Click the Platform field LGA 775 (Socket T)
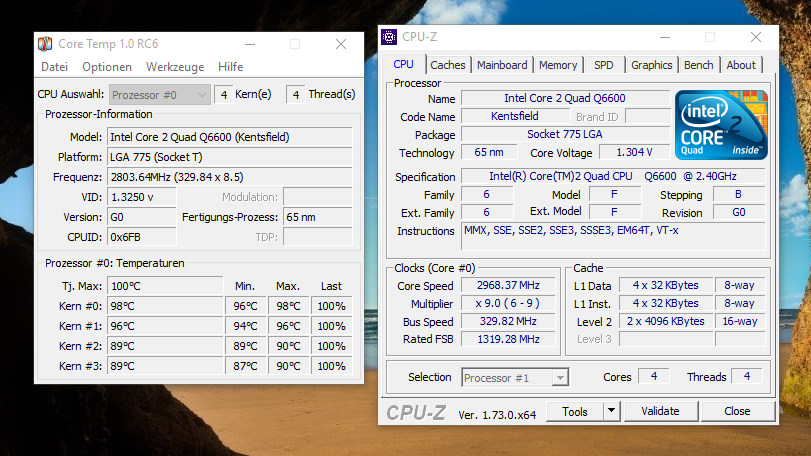The image size is (811, 456). click(x=230, y=157)
